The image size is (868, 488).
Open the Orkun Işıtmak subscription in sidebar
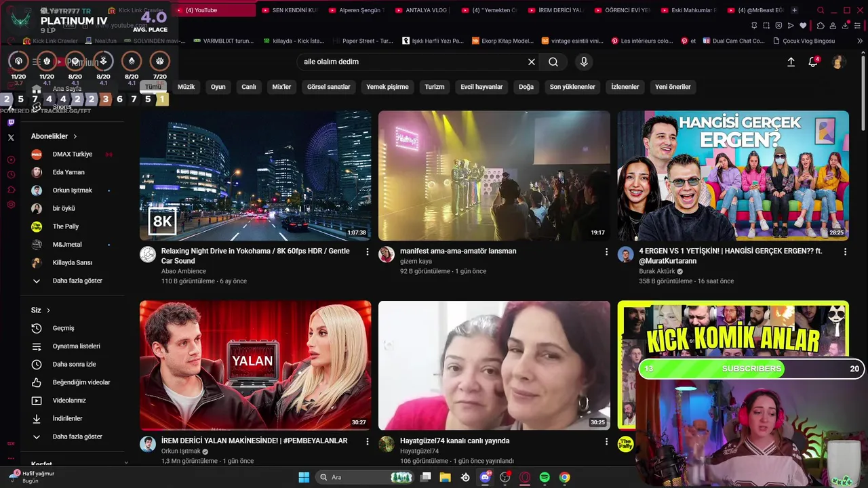[72, 190]
